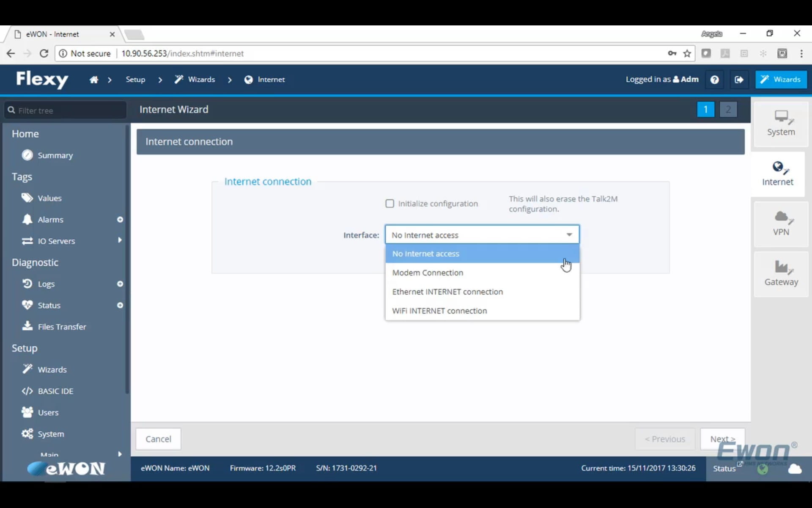
Task: Click the logout icon in header
Action: tap(739, 80)
